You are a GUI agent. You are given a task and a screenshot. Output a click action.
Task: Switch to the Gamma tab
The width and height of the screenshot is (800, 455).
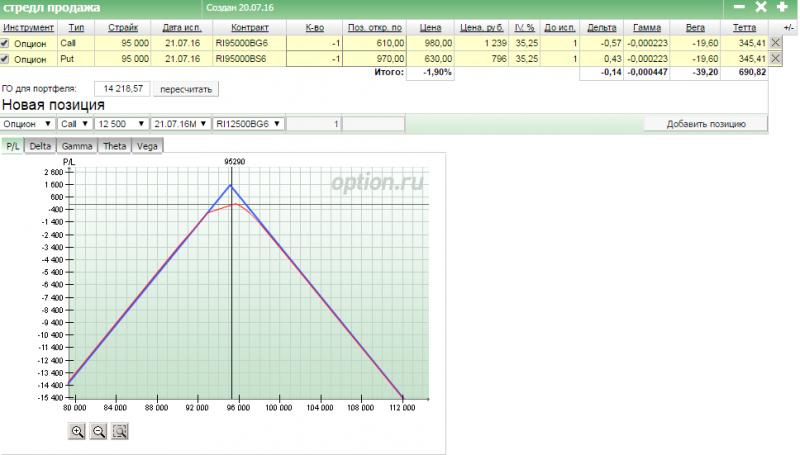[77, 146]
